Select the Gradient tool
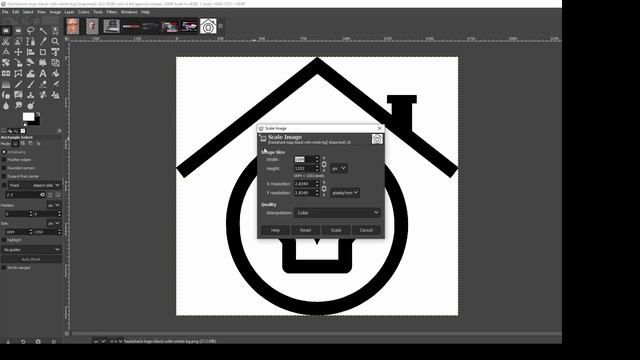The image size is (640, 360). [6, 84]
